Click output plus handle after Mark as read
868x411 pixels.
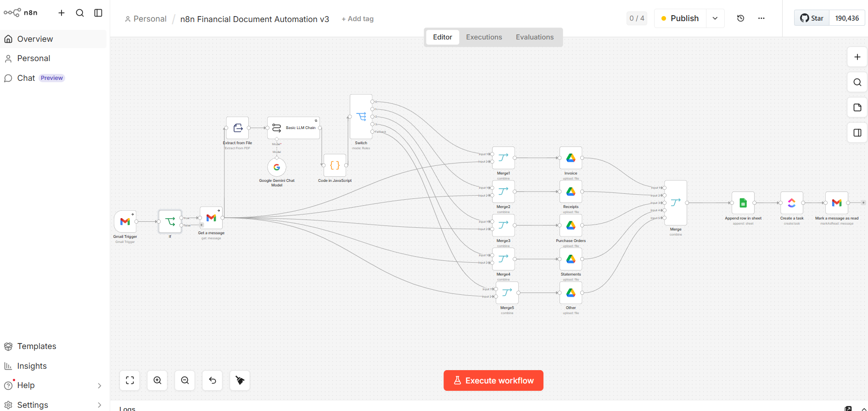(863, 203)
